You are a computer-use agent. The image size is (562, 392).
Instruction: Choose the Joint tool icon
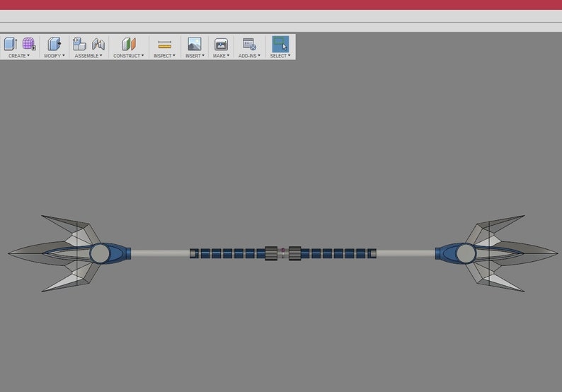coord(98,44)
